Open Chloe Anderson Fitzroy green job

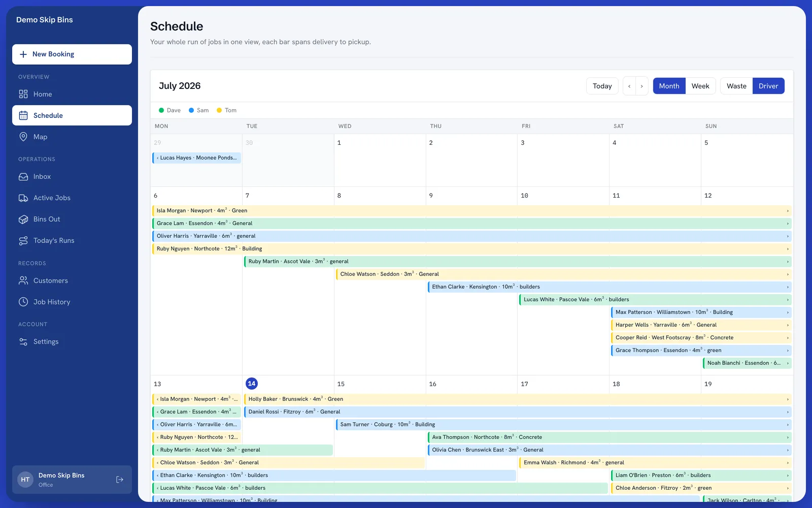click(x=701, y=488)
